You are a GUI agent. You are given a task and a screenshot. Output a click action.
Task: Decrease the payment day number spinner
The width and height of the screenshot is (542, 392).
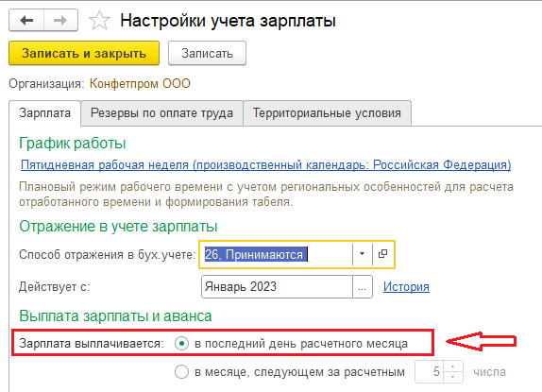click(453, 377)
